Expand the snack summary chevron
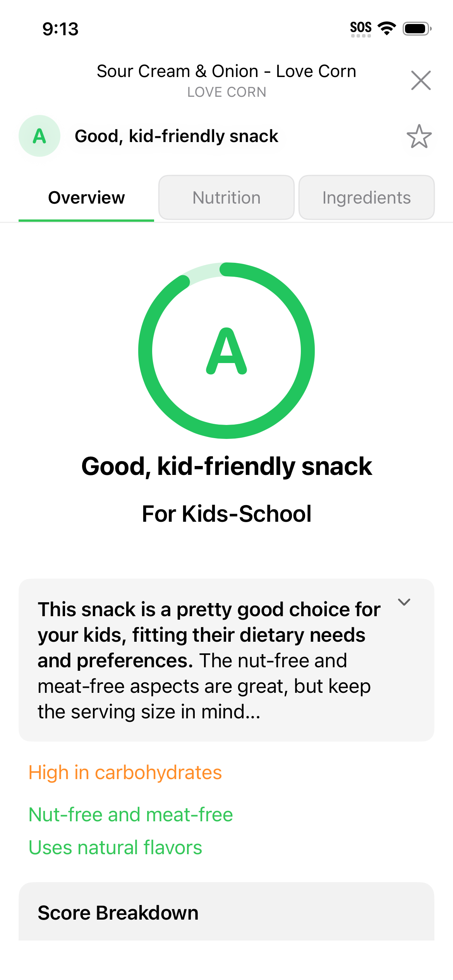Viewport: 453px width, 980px height. tap(404, 602)
